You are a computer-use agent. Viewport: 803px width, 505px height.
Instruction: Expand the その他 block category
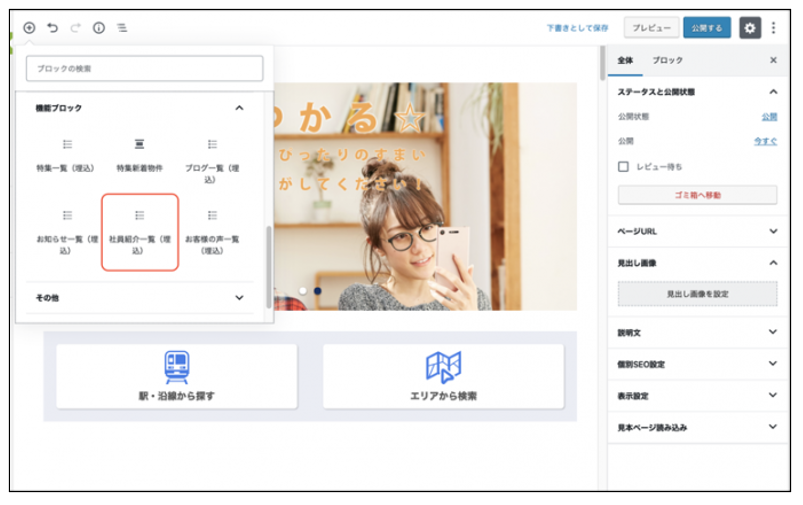(239, 297)
